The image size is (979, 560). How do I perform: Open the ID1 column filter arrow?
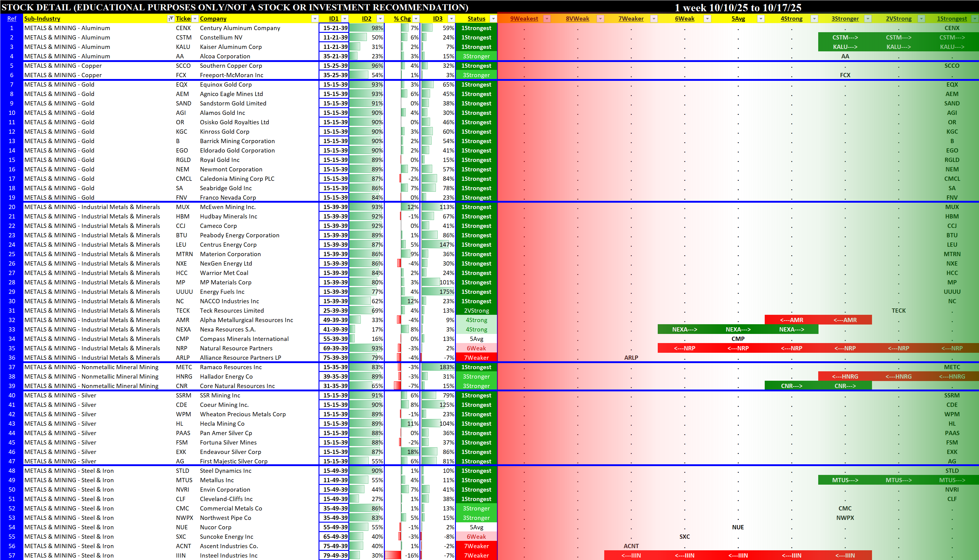click(345, 19)
